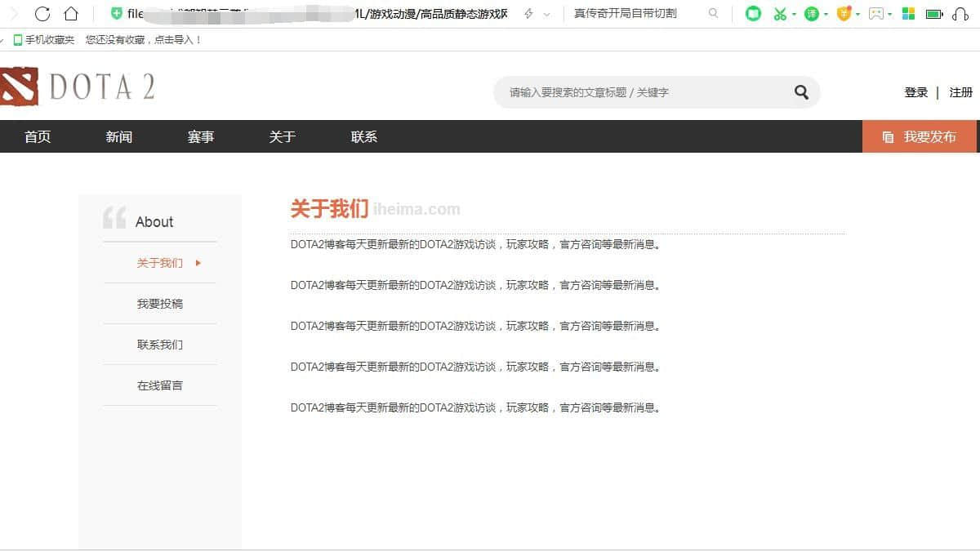Open address bar dropdown chevron beside lightning icon
The width and height of the screenshot is (980, 552).
[546, 14]
